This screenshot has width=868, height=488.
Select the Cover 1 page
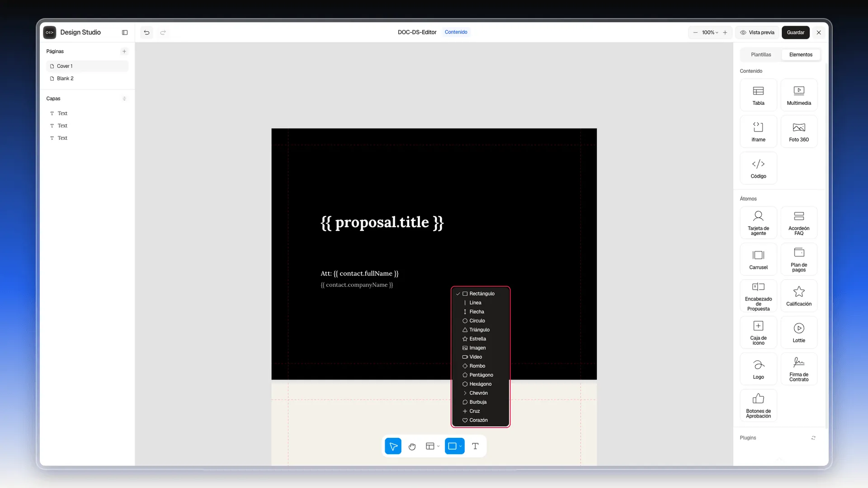pyautogui.click(x=87, y=66)
